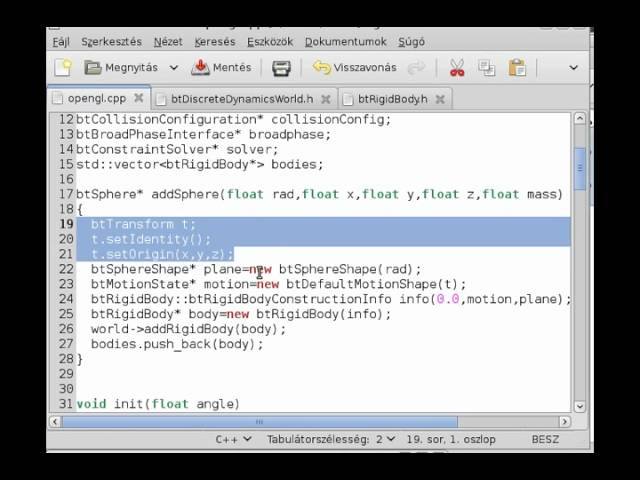Click the selected 't.setIdentity();' line
The width and height of the screenshot is (640, 480).
pyautogui.click(x=151, y=239)
